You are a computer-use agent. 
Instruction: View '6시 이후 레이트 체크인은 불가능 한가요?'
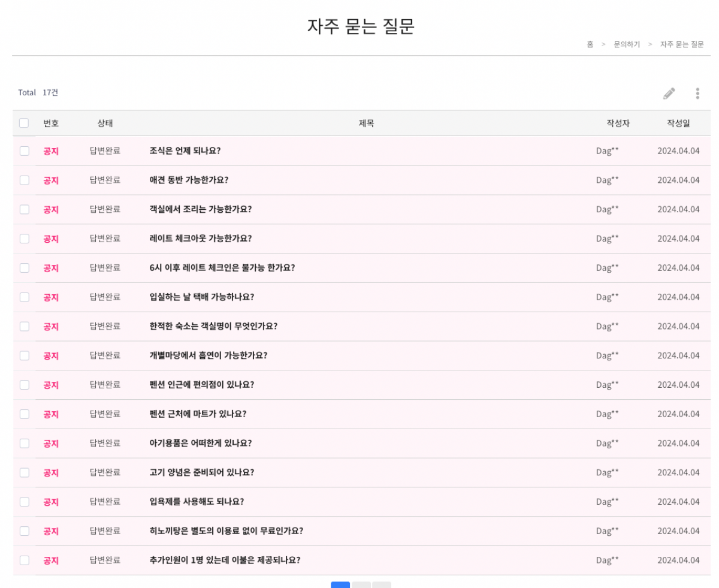(x=222, y=268)
